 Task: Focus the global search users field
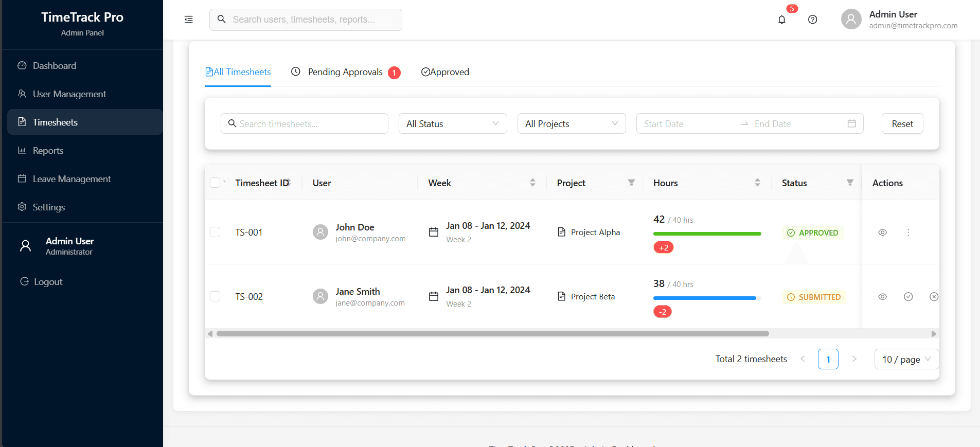tap(306, 20)
